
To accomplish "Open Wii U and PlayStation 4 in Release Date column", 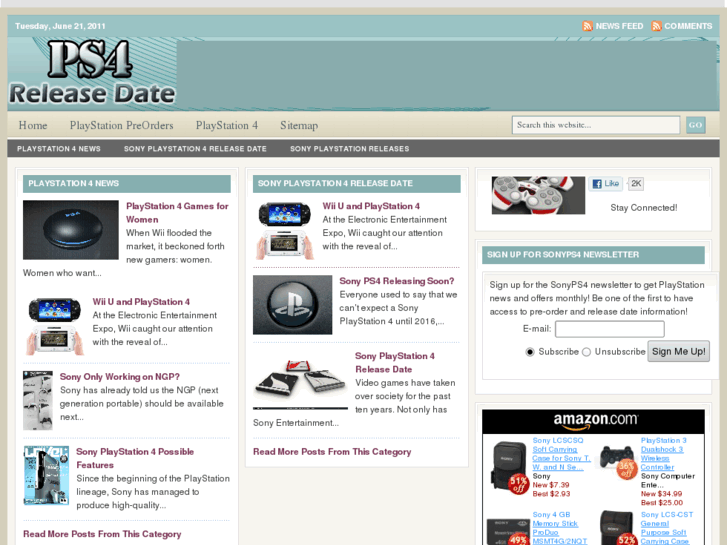I will [371, 206].
